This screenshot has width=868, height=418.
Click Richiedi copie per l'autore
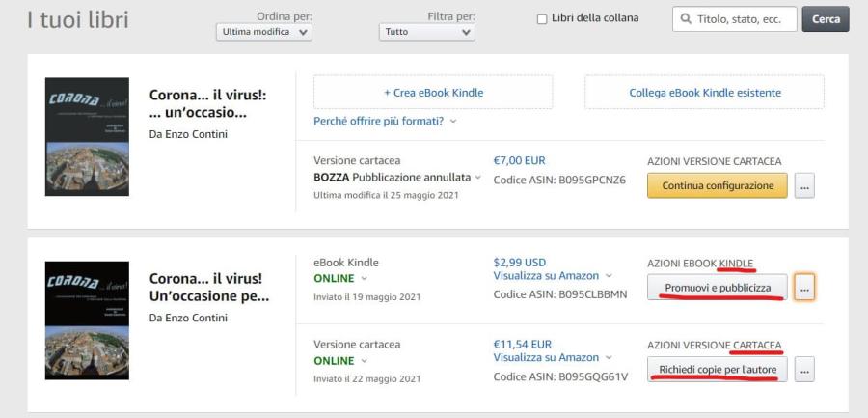tap(717, 369)
